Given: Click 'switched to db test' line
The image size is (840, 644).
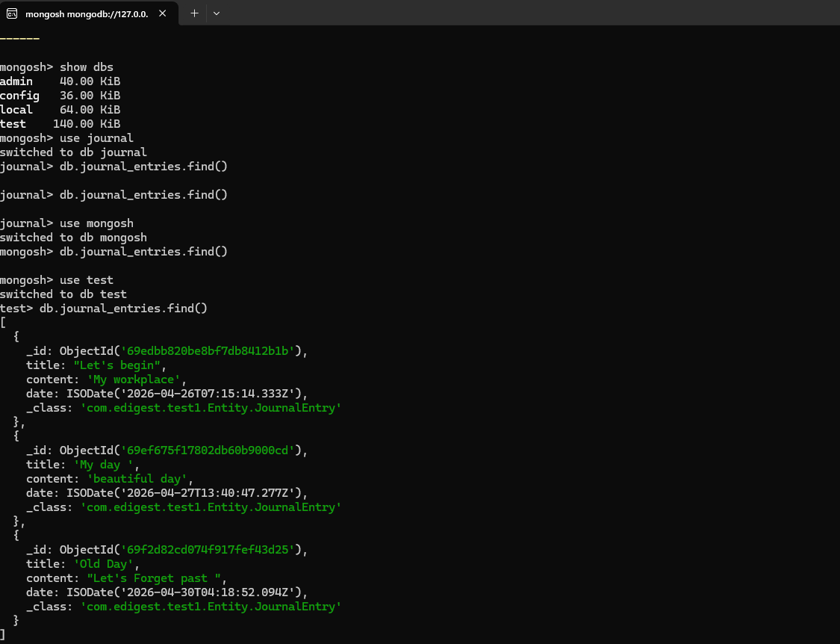Looking at the screenshot, I should point(63,294).
